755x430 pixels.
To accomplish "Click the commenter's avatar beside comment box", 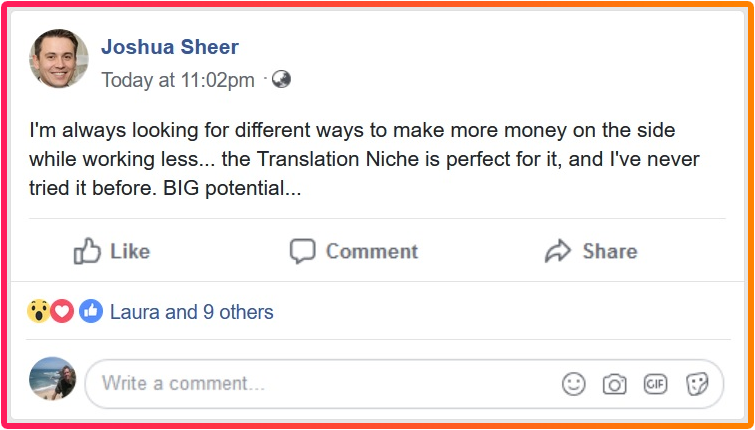I will point(53,379).
